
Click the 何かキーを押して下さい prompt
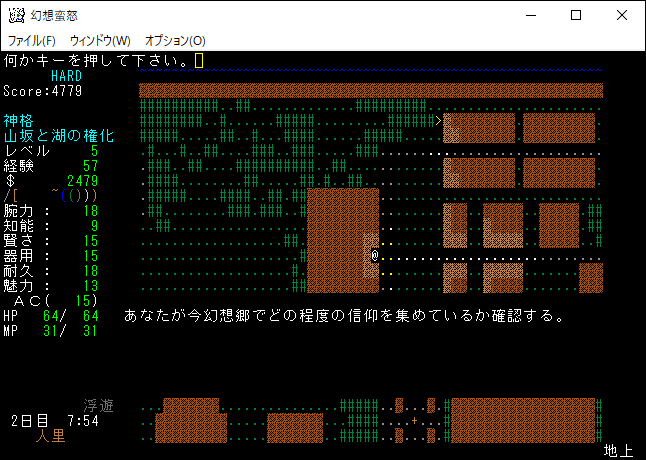[x=97, y=61]
